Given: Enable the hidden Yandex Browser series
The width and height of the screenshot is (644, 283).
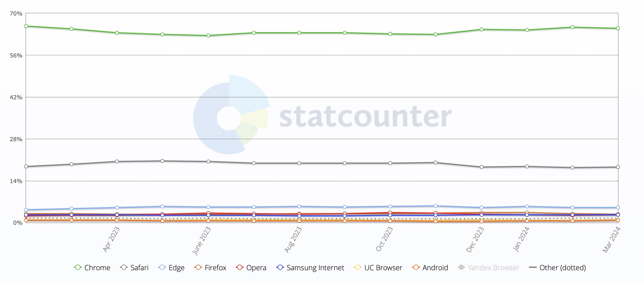Looking at the screenshot, I should pos(493,268).
